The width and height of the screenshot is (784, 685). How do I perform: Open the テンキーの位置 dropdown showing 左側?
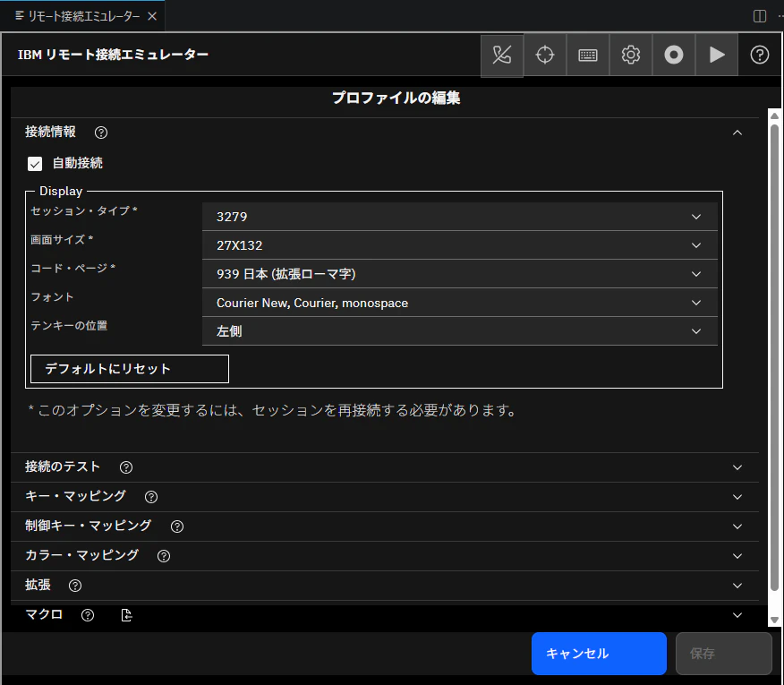tap(459, 331)
